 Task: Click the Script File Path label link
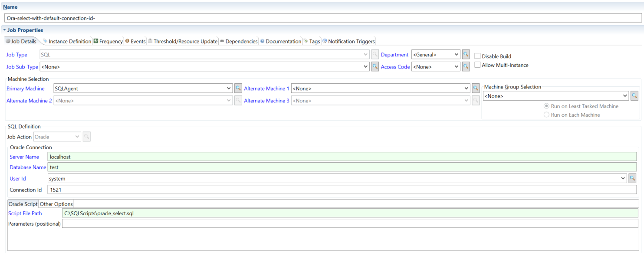(25, 213)
